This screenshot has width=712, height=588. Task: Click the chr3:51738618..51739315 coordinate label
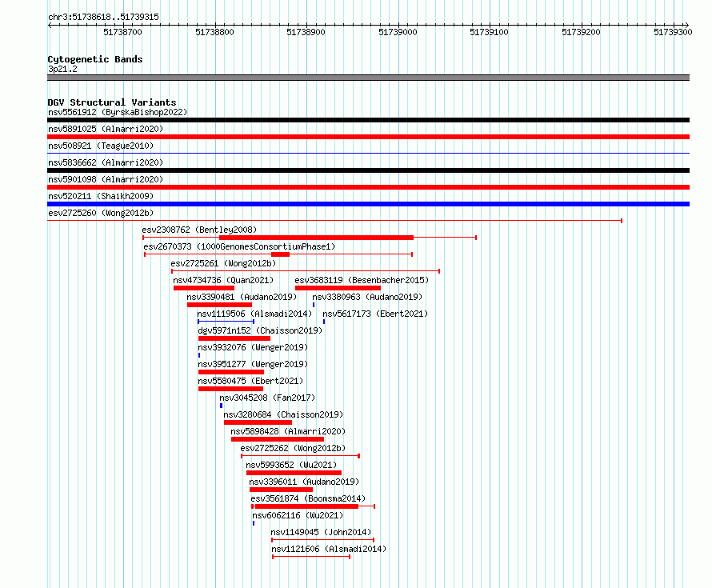click(x=103, y=17)
